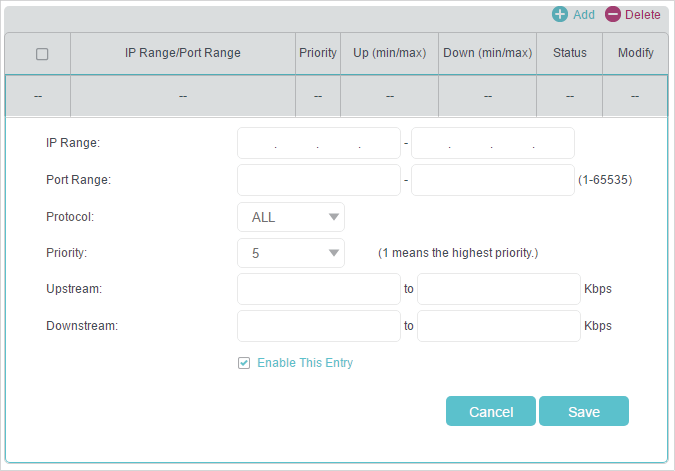This screenshot has width=675, height=471.
Task: Click the Save button
Action: [584, 411]
